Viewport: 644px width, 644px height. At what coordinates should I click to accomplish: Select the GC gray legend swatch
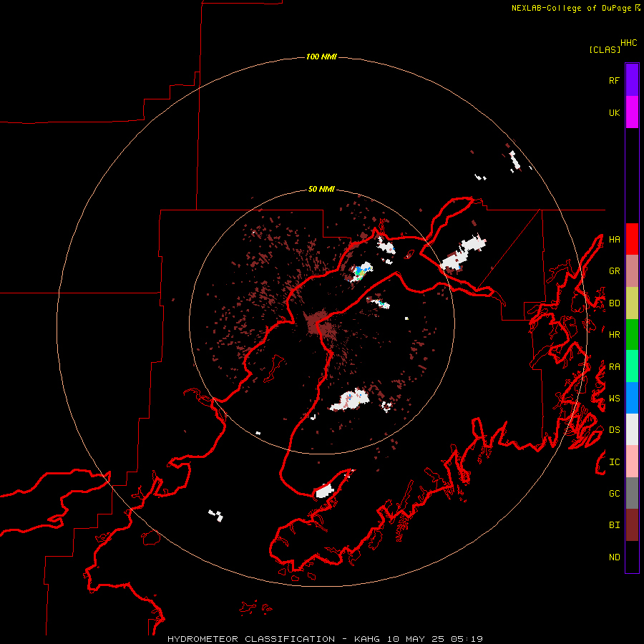(632, 493)
